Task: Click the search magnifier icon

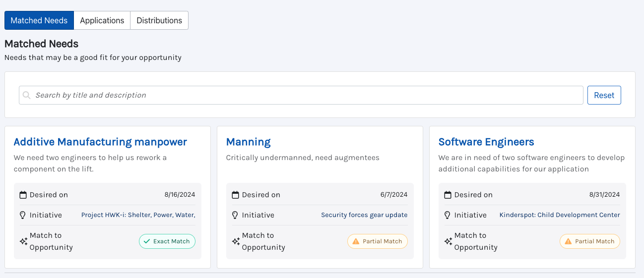Action: click(x=27, y=95)
